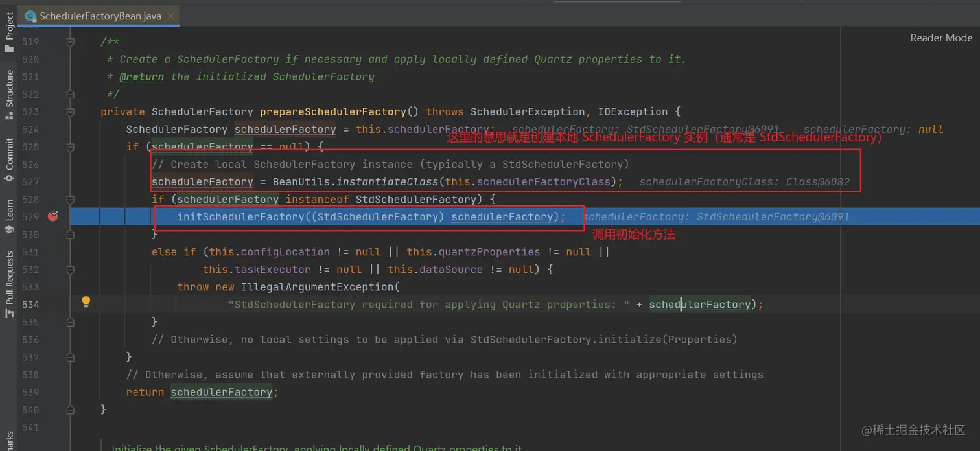This screenshot has height=451, width=980.
Task: Click line number 533 in the gutter
Action: [30, 286]
